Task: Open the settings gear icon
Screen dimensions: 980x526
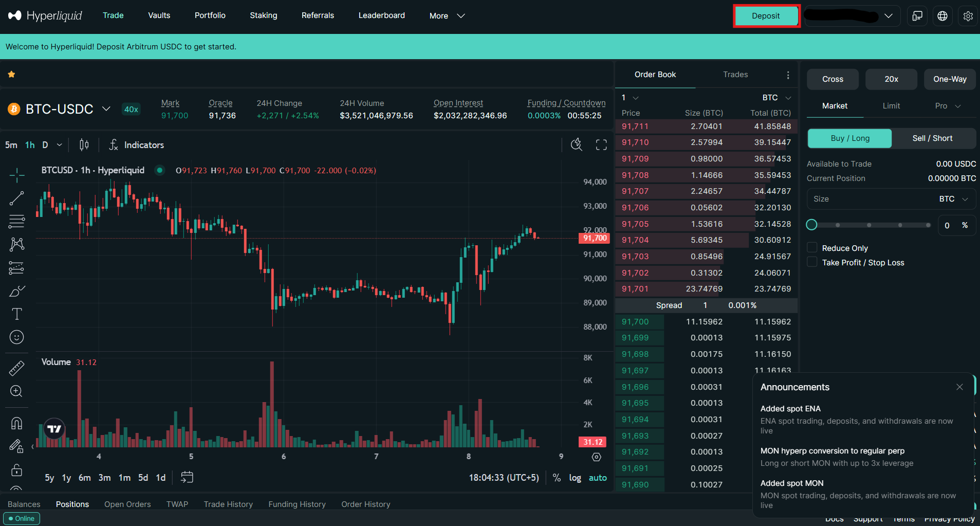Action: click(x=968, y=16)
